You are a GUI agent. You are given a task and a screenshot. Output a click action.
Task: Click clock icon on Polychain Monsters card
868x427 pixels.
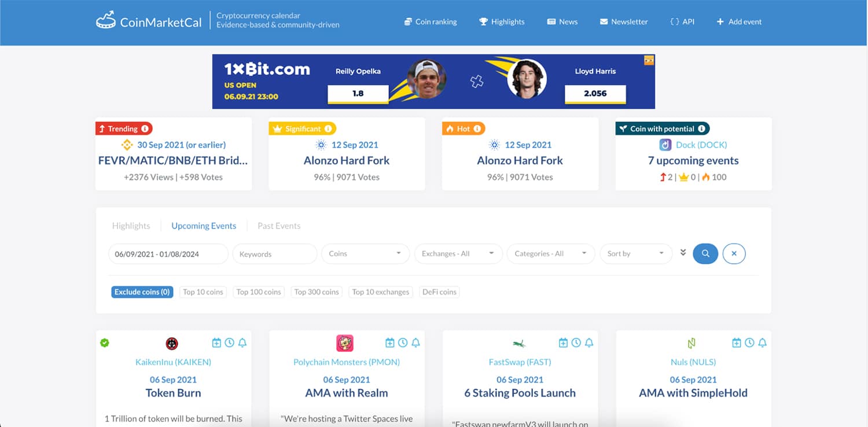[403, 343]
